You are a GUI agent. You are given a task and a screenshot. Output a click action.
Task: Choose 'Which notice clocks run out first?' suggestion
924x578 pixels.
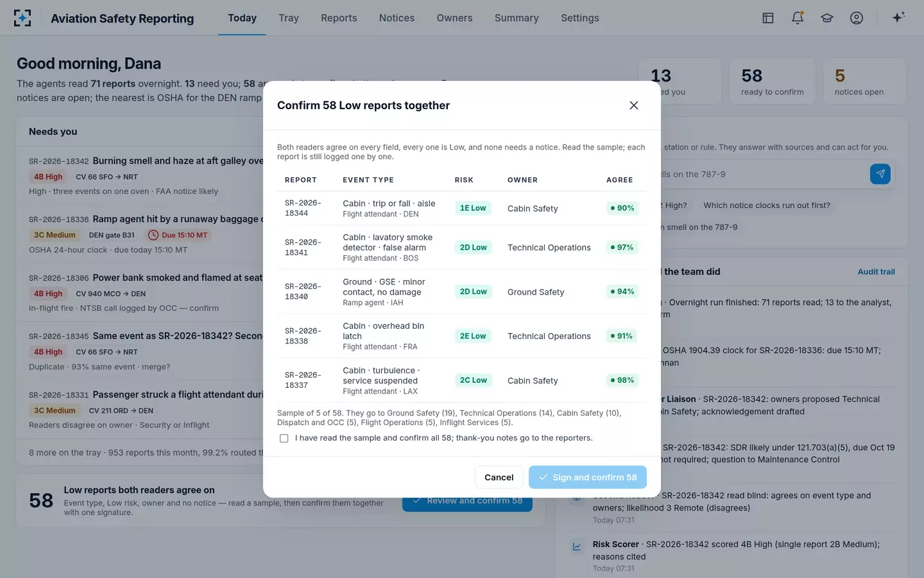tap(767, 206)
